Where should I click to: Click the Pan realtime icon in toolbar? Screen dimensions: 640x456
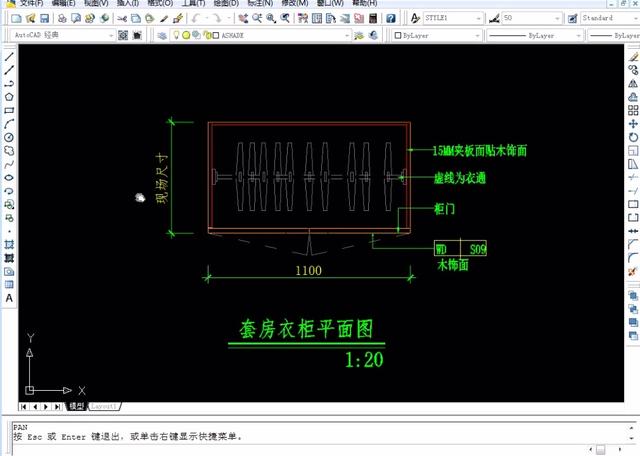click(243, 18)
